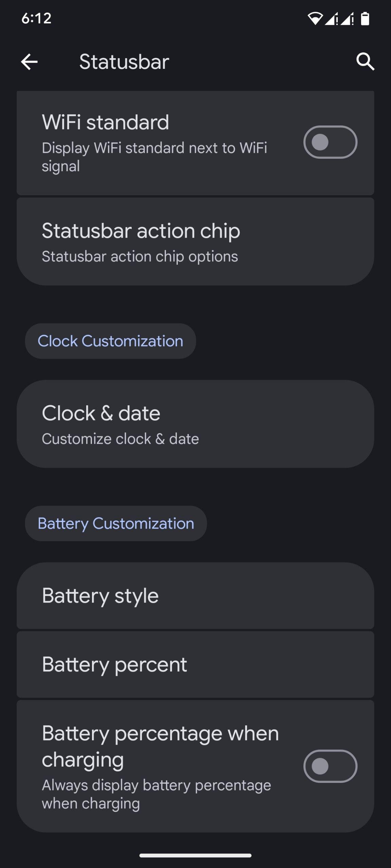Tap the Battery Customization header chip
This screenshot has width=391, height=868.
116,524
